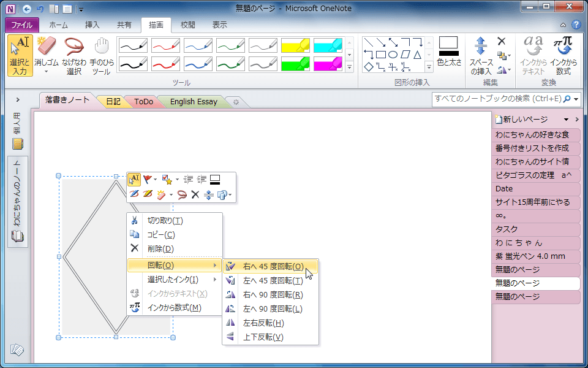Screen dimensions: 588x368
Task: Open the 消しゴム dropdown arrow
Action: [46, 71]
